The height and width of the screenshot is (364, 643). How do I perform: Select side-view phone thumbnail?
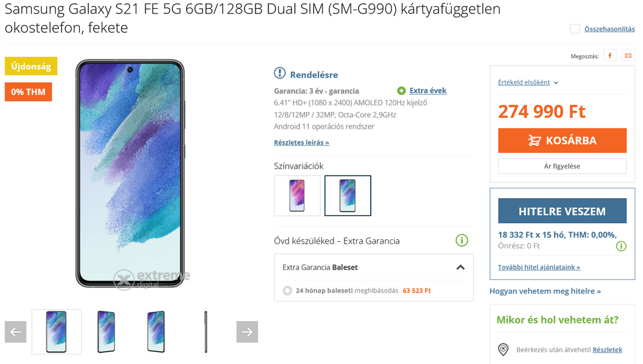tap(206, 332)
